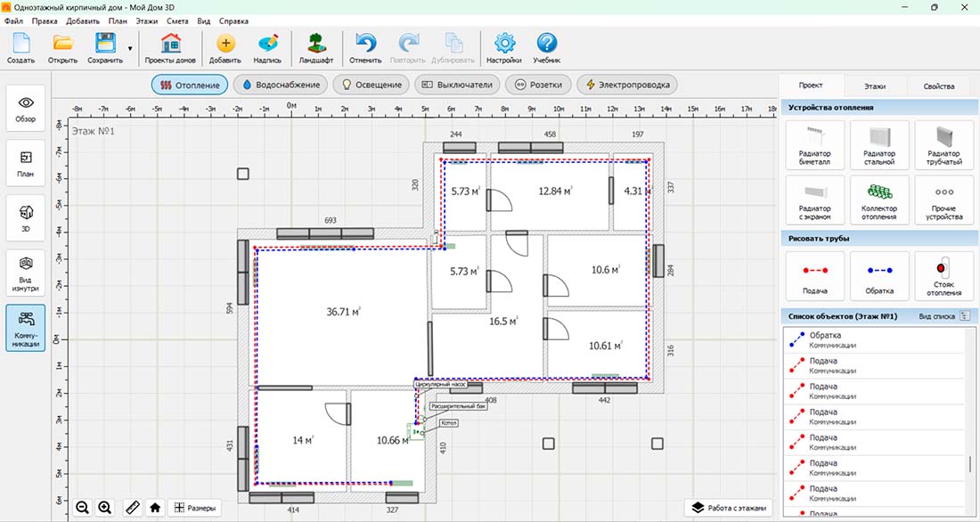Open the Смета menu
The height and width of the screenshot is (522, 980).
pos(177,20)
